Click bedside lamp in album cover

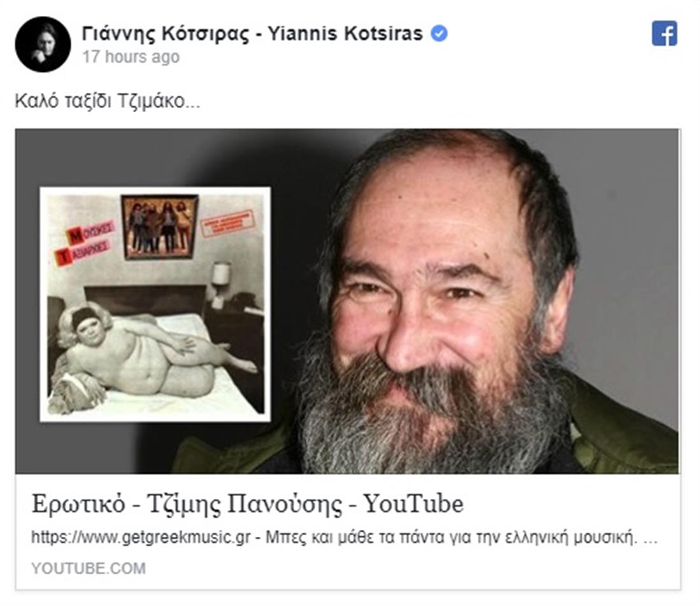pos(220,281)
